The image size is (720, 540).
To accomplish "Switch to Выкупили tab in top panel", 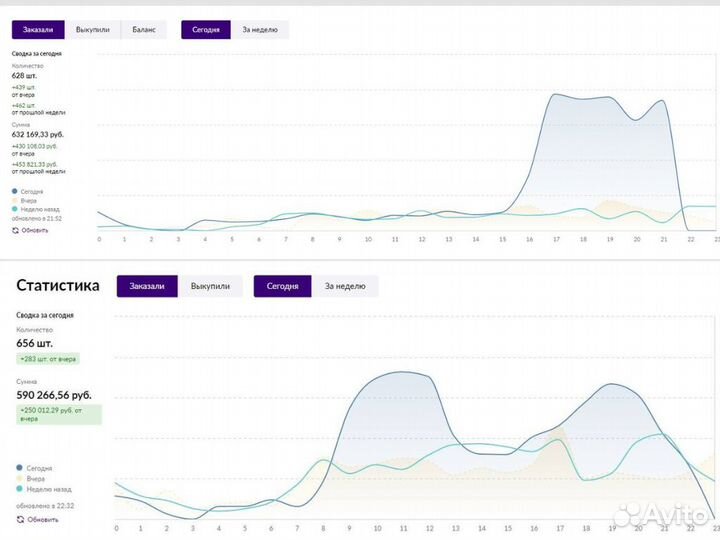I will coord(95,30).
